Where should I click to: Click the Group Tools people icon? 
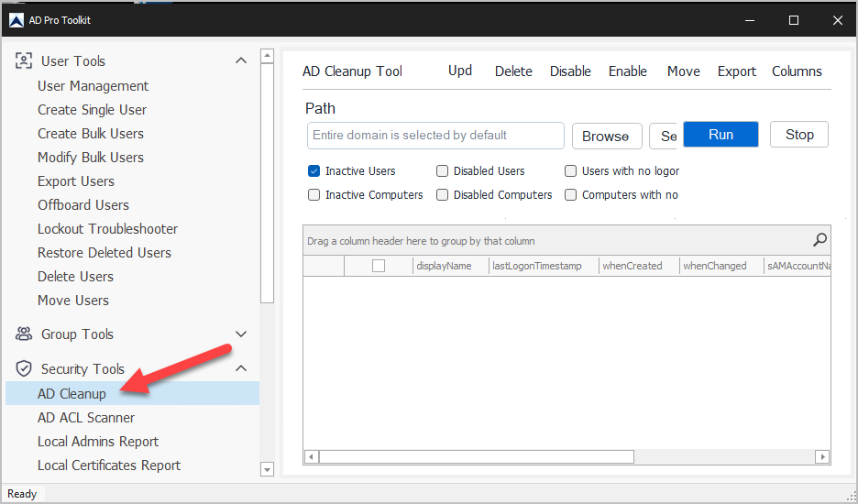pos(24,334)
